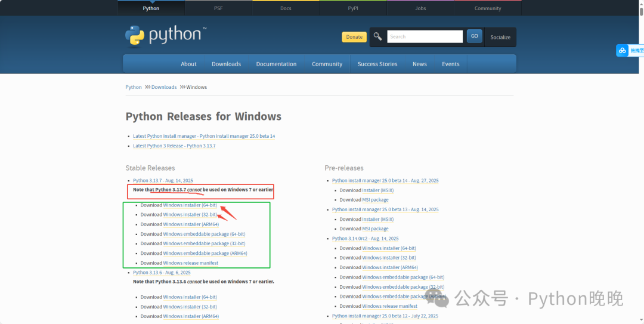
Task: Click the Donate button
Action: (354, 37)
